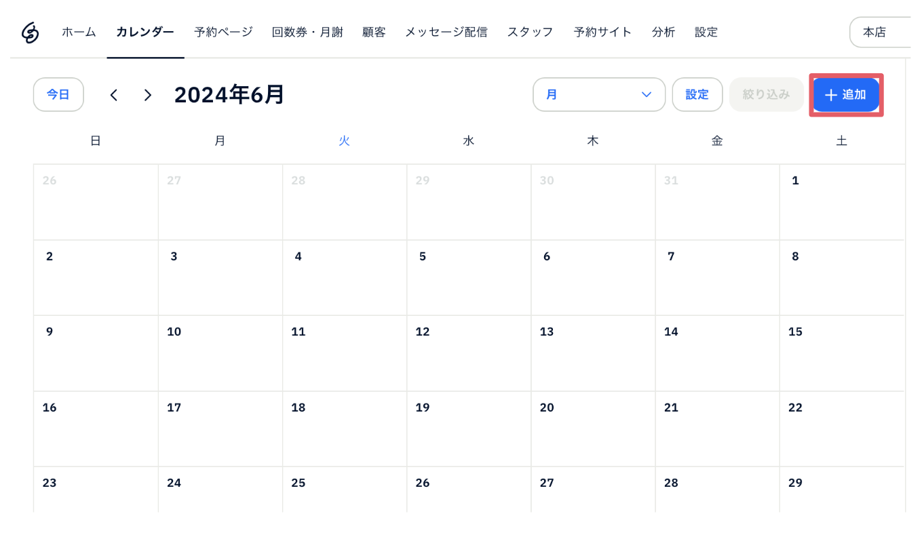The height and width of the screenshot is (560, 924).
Task: Go to next month arrow
Action: (x=147, y=95)
